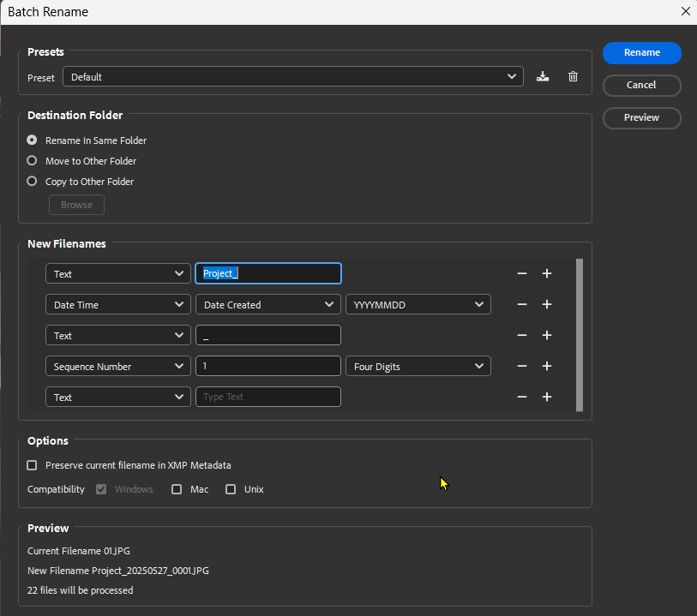Click the Rename button
The width and height of the screenshot is (697, 616).
641,53
